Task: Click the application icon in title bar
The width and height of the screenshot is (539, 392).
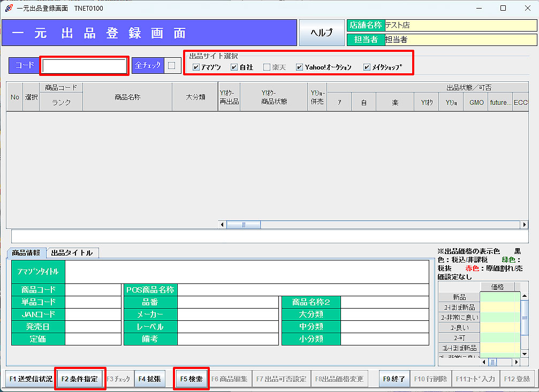Action: [9, 8]
